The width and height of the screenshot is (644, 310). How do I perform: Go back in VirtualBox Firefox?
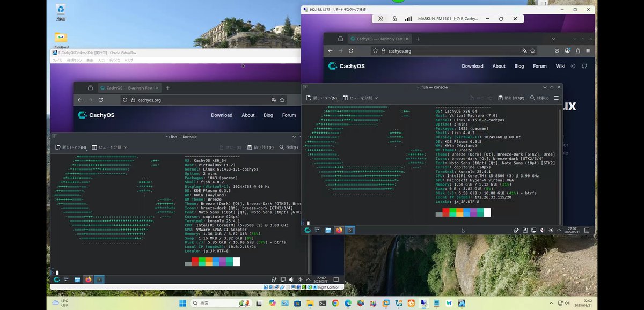pyautogui.click(x=80, y=100)
